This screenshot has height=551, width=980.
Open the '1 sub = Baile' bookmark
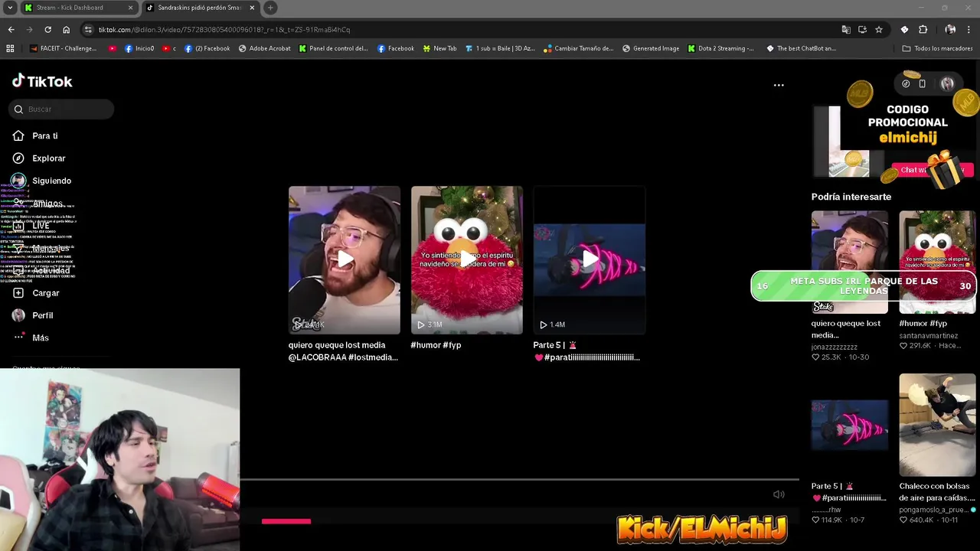(500, 48)
